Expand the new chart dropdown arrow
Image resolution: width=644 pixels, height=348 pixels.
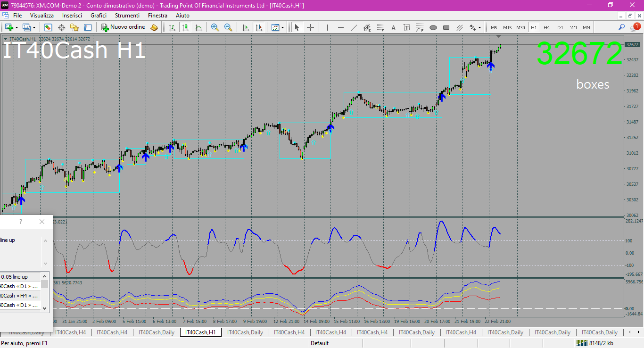(17, 27)
